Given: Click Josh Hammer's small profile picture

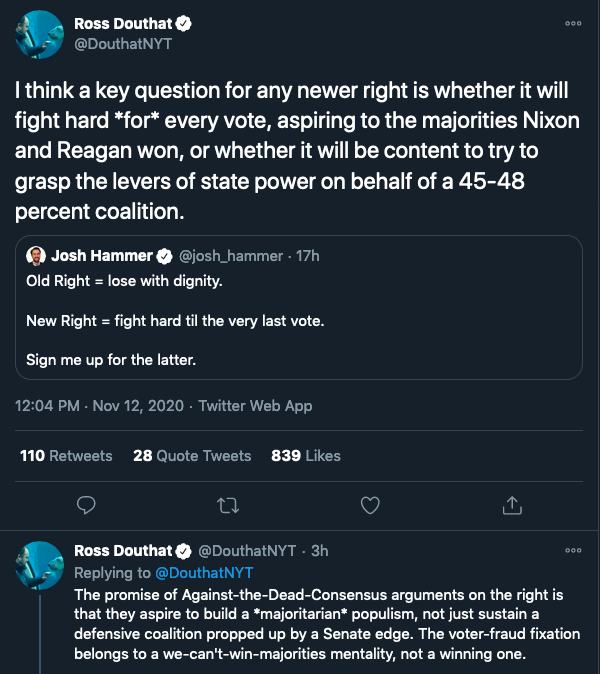Looking at the screenshot, I should pos(35,256).
